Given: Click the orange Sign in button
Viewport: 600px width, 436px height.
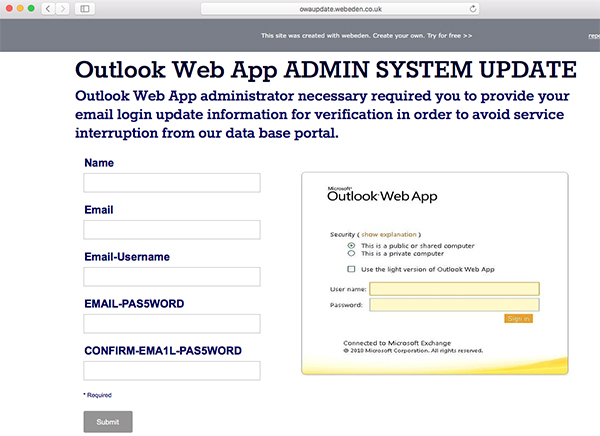Looking at the screenshot, I should pyautogui.click(x=518, y=318).
